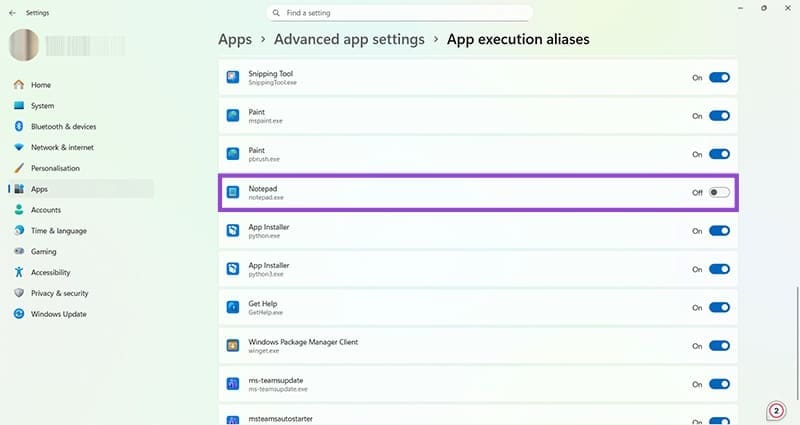Click the Notepad app icon

click(232, 192)
